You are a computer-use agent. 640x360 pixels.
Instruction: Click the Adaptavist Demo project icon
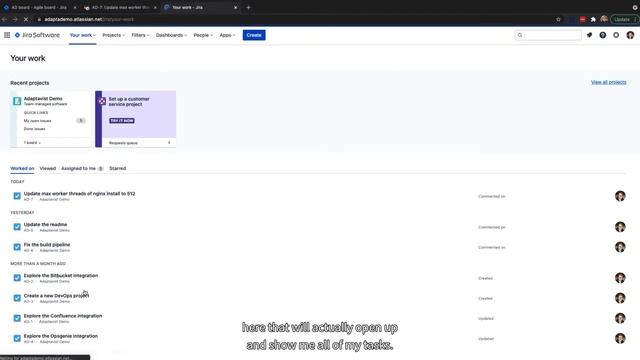17,101
